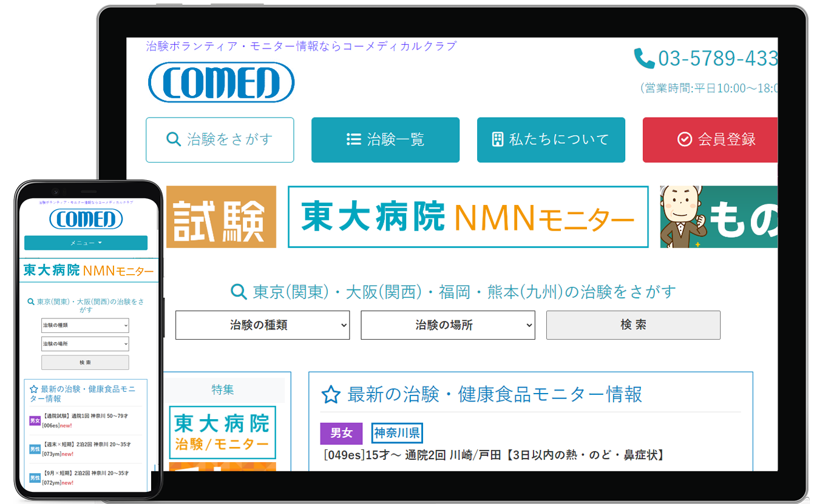Click the phone icon beside 03-5789 number

[x=643, y=58]
